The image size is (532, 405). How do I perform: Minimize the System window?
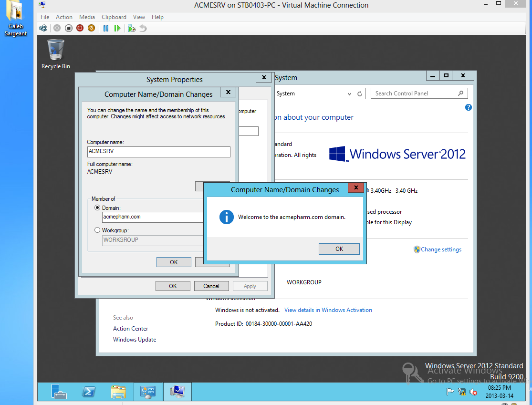[x=433, y=76]
